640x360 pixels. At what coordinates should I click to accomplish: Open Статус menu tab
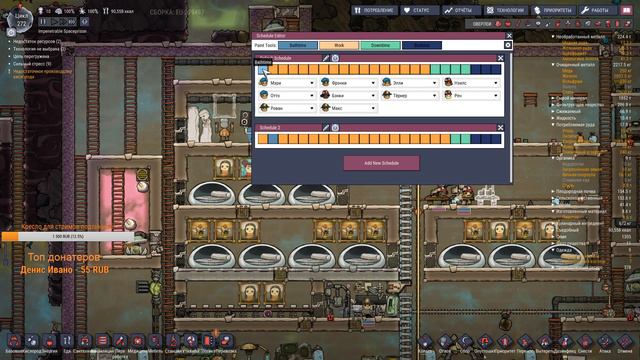tap(420, 10)
